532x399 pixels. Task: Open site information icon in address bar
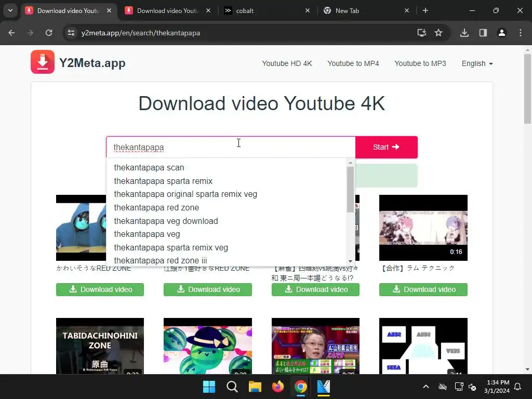71,33
